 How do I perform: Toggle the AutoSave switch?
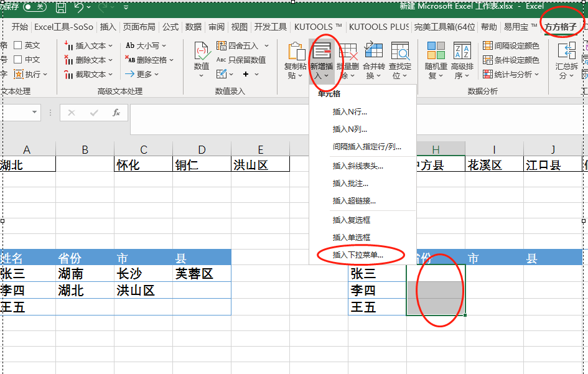[x=34, y=7]
